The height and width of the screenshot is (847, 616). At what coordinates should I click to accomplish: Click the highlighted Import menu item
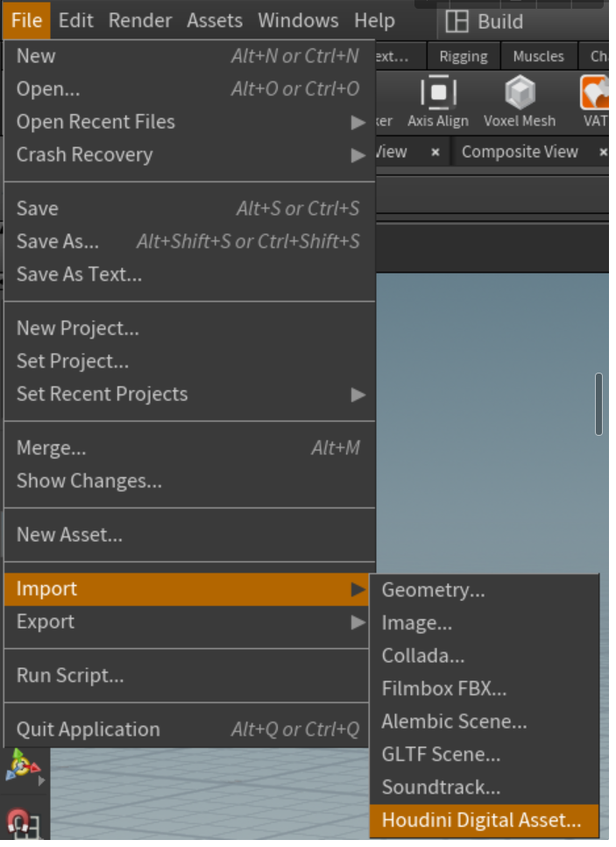[x=187, y=589]
